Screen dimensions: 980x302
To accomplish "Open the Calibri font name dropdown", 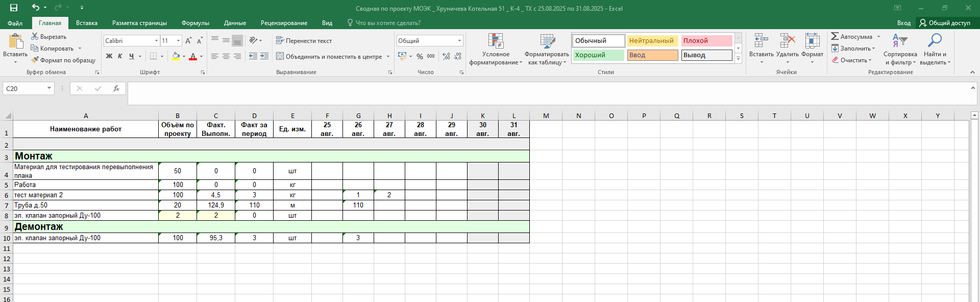I will (x=156, y=40).
